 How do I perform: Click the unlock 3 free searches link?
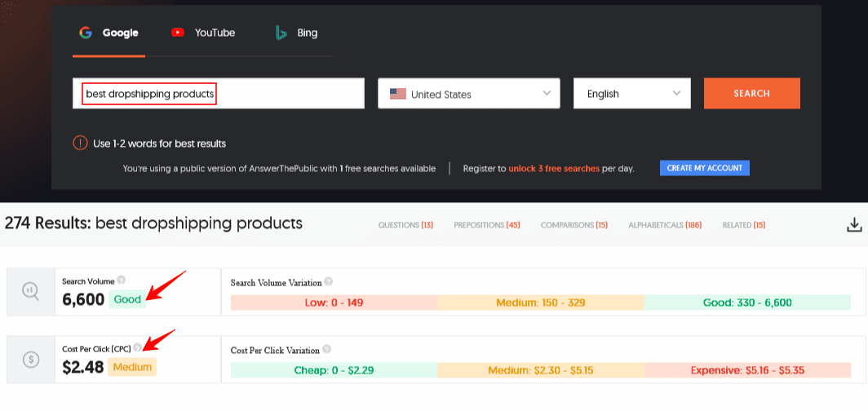554,168
